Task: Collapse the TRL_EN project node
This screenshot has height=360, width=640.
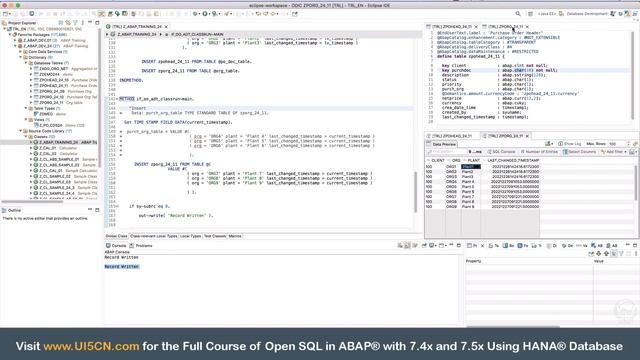Action: [x=5, y=29]
